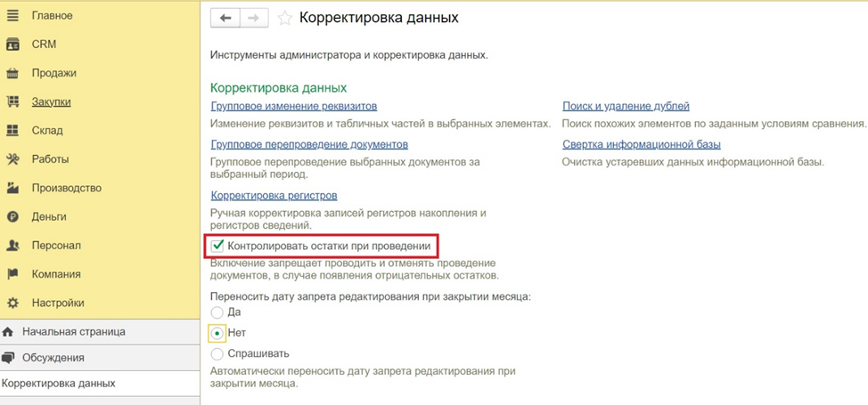Toggle Контролировать остатки при проведении checkbox
This screenshot has height=405, width=868.
[217, 246]
